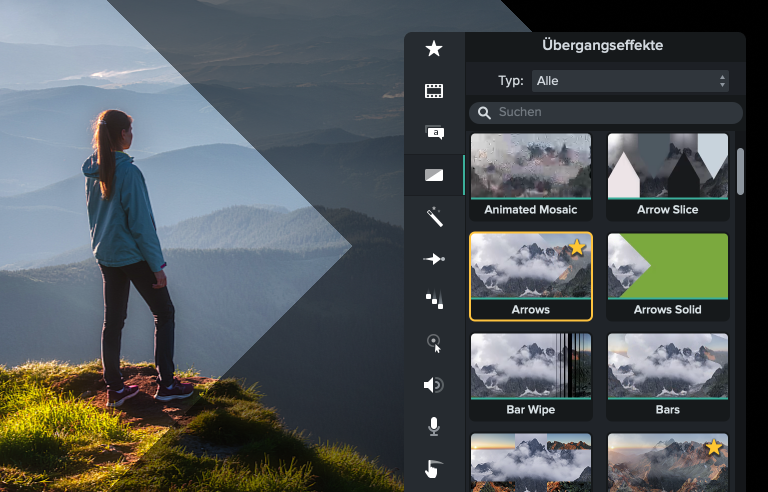Open the Favorites star tab in sidebar

(434, 49)
